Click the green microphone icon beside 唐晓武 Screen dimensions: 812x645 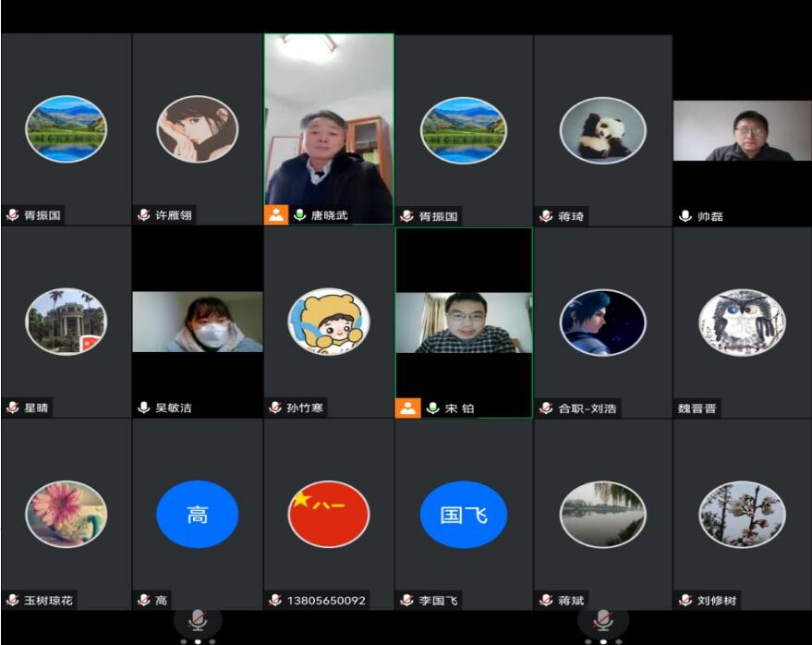[x=299, y=215]
